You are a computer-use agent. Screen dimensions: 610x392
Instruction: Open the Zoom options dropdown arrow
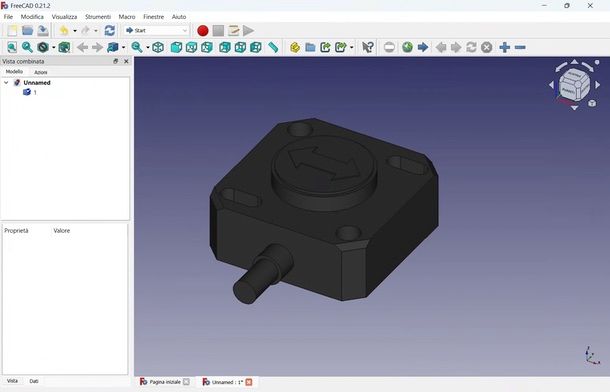[147, 47]
